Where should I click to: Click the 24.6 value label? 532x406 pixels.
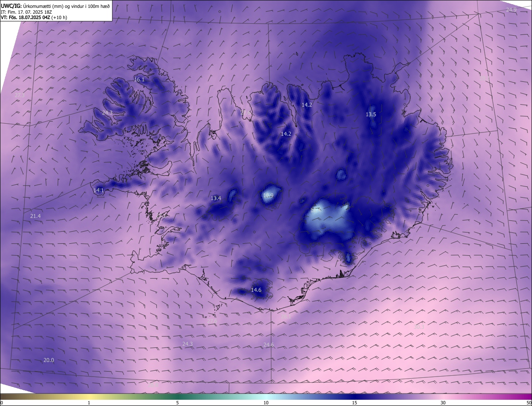pyautogui.click(x=268, y=345)
